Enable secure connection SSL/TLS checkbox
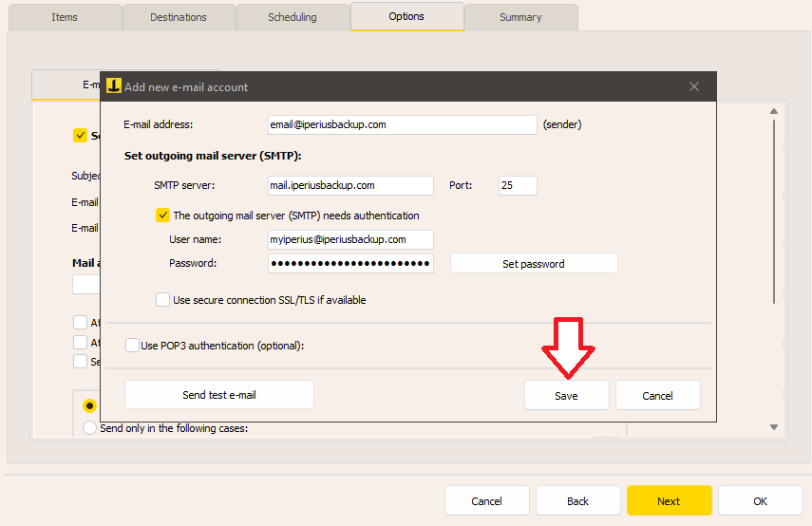812x526 pixels. pyautogui.click(x=162, y=300)
